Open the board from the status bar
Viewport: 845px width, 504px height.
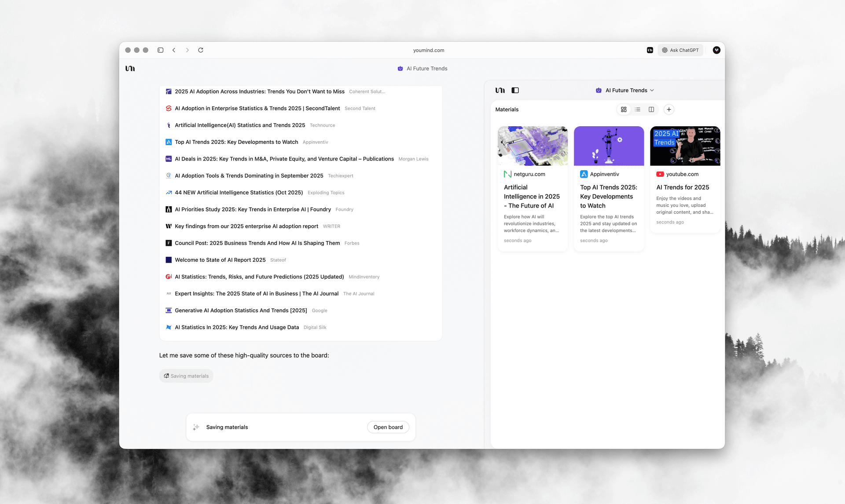(388, 427)
